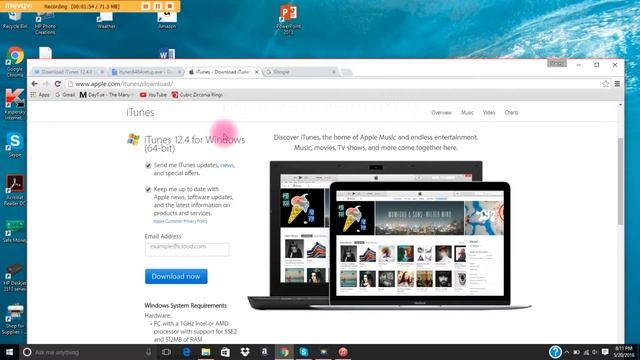Bookmark this page with the star icon
This screenshot has height=360, width=640.
pos(605,84)
